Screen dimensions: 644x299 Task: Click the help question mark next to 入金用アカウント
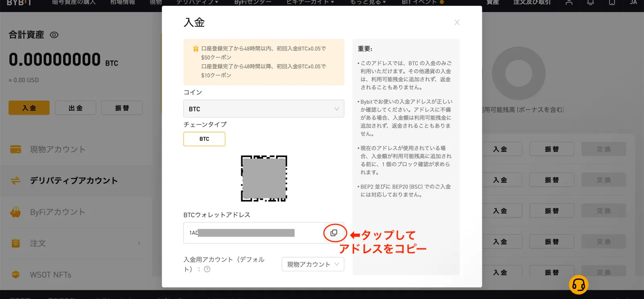(207, 269)
